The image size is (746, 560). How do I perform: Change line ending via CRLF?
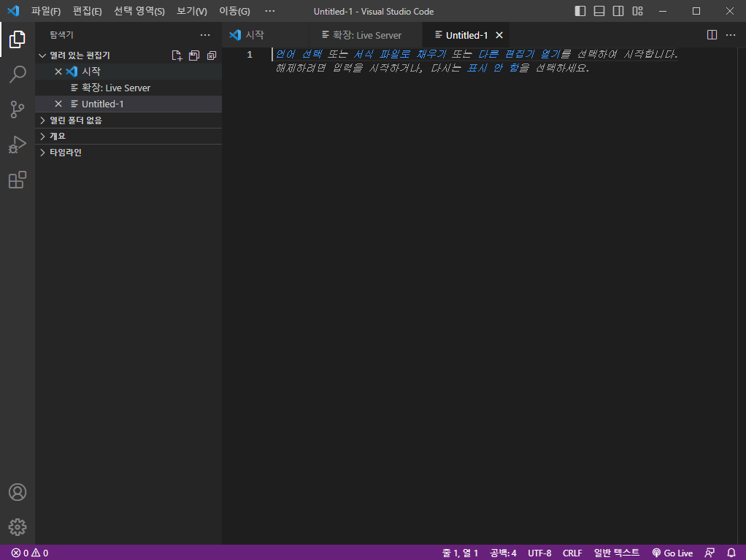click(x=572, y=553)
